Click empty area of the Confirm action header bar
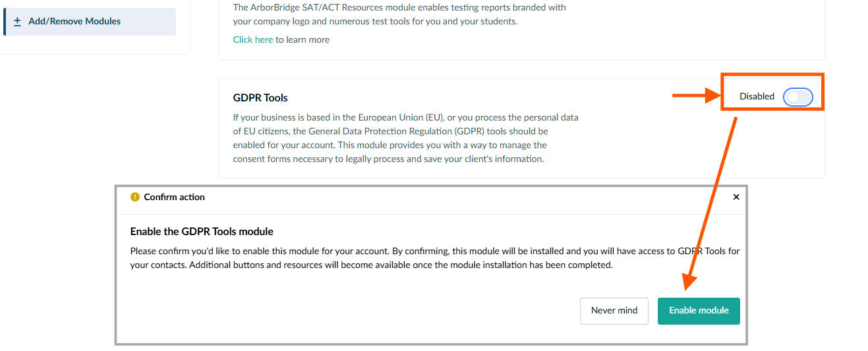This screenshot has width=868, height=351. 461,197
